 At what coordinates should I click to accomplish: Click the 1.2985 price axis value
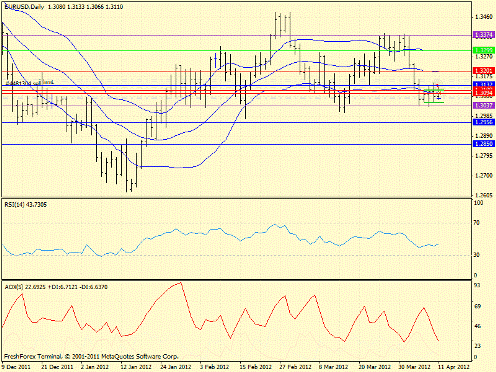click(484, 116)
